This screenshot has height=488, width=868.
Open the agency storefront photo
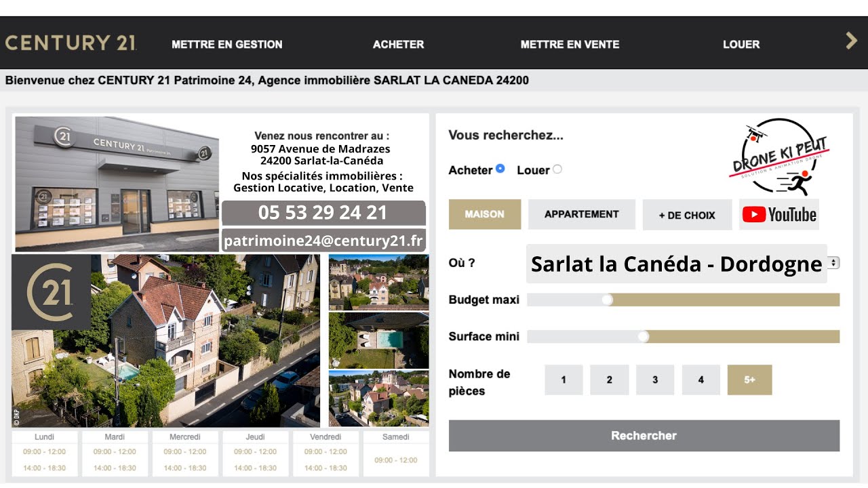tap(117, 184)
